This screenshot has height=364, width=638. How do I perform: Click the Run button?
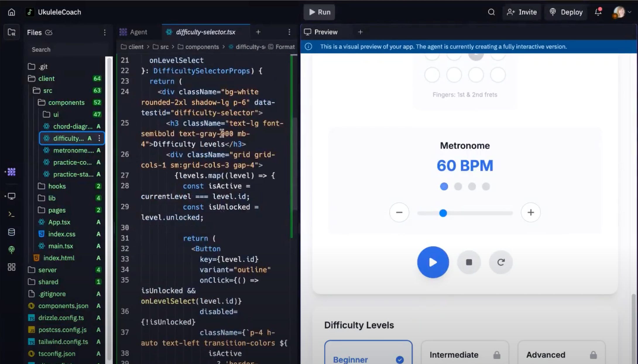319,12
